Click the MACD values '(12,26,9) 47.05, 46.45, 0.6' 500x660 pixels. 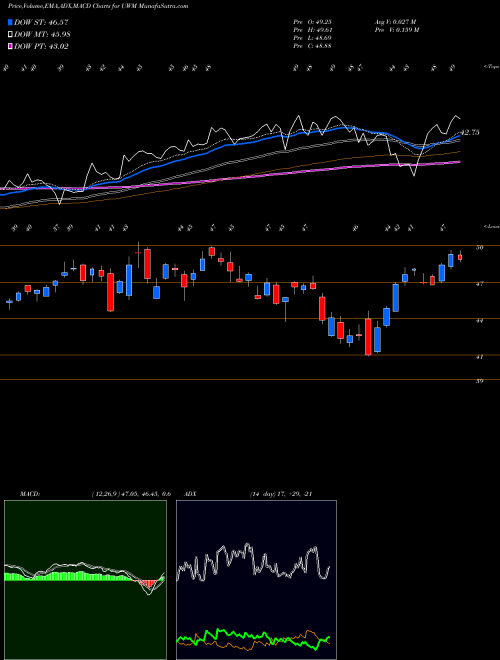(x=131, y=494)
